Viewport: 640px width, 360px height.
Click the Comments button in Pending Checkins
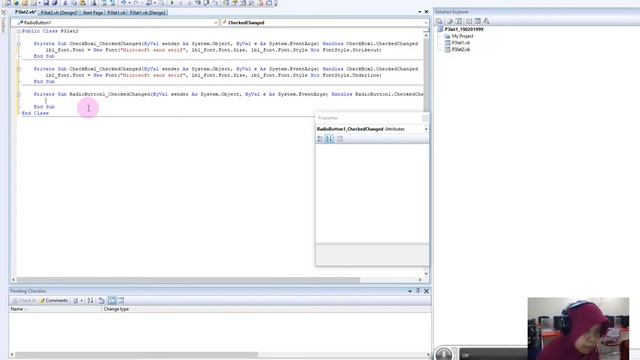[54, 300]
